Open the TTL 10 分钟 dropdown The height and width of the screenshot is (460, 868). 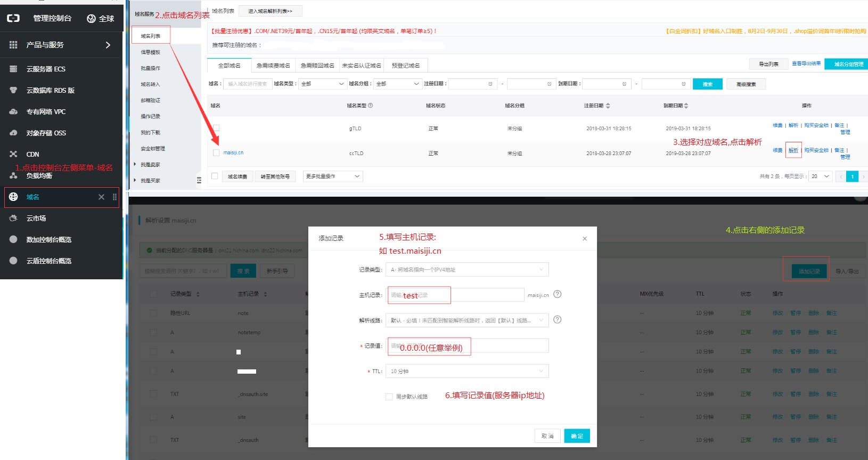click(x=467, y=371)
